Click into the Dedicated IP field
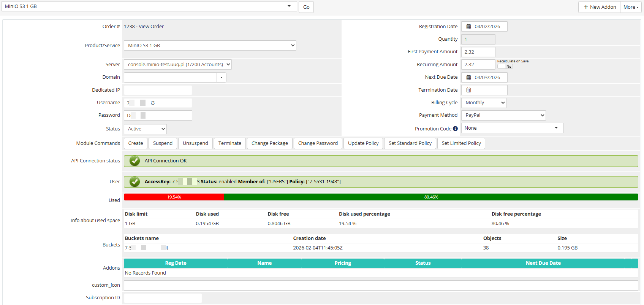Image resolution: width=644 pixels, height=305 pixels. click(158, 90)
